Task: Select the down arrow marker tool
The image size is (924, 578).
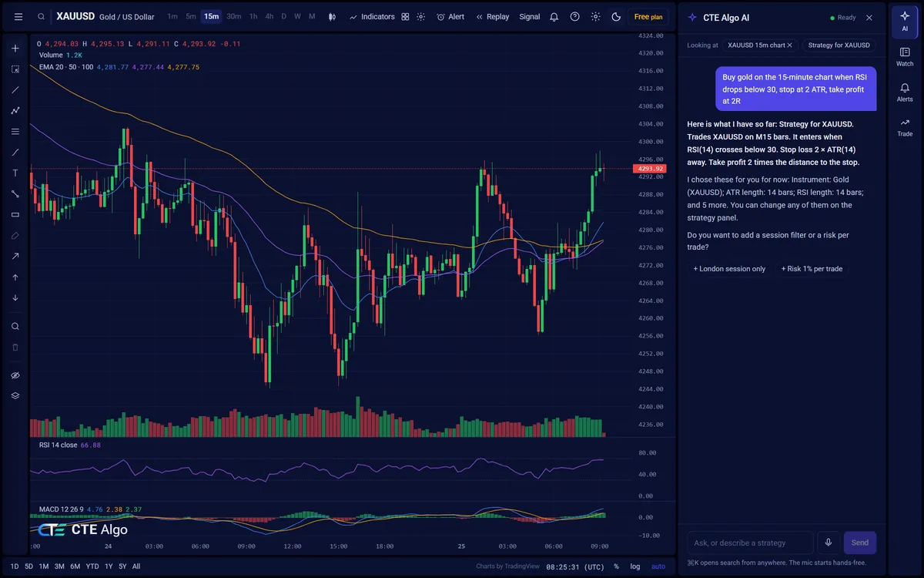Action: [x=15, y=298]
